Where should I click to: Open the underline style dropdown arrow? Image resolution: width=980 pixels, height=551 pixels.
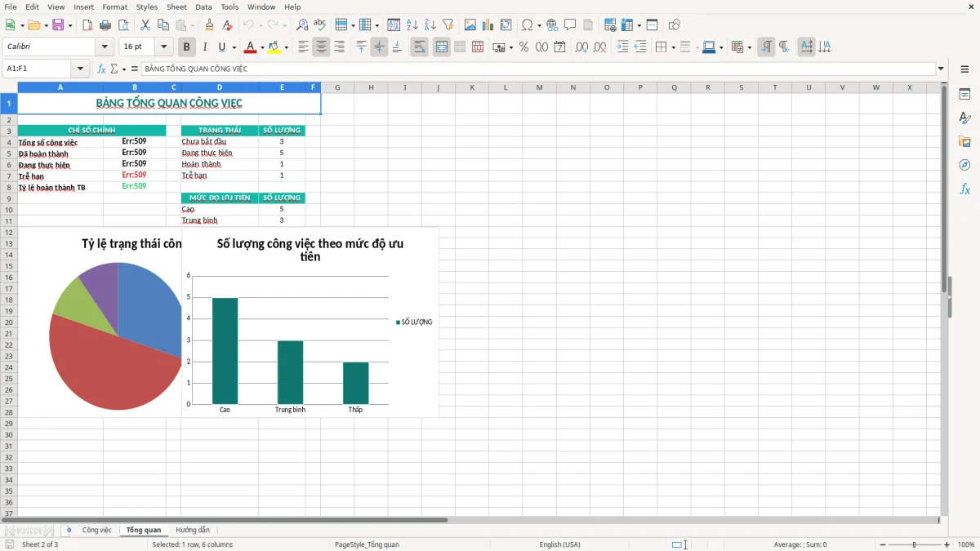click(234, 47)
